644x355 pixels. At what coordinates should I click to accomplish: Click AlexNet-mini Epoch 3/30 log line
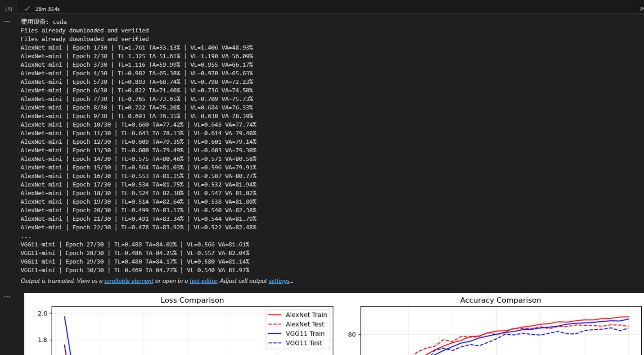[137, 64]
